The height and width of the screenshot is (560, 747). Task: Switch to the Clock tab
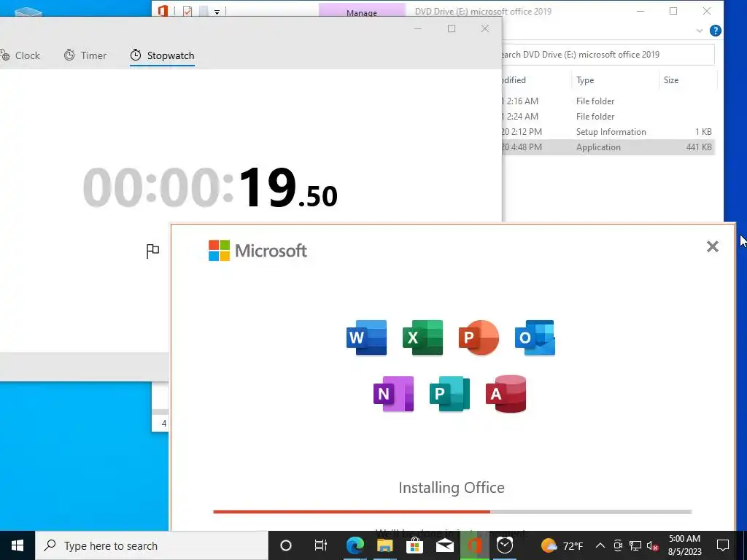[20, 55]
